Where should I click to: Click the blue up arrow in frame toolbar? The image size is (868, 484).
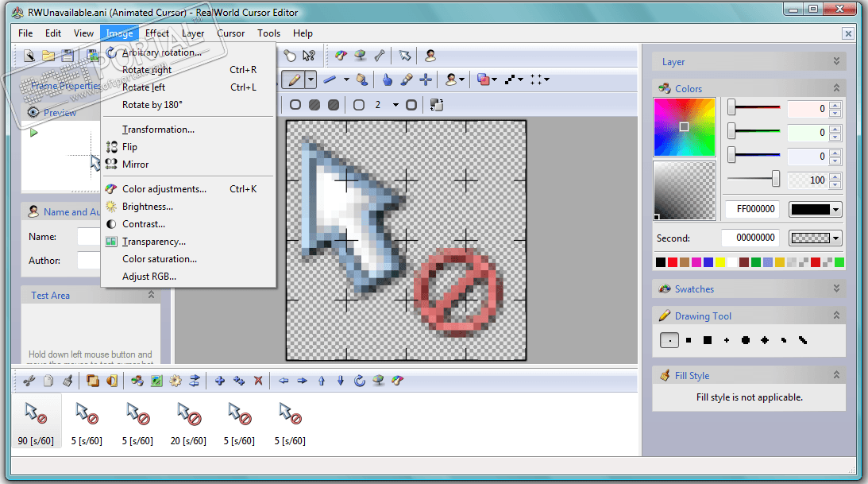click(322, 381)
